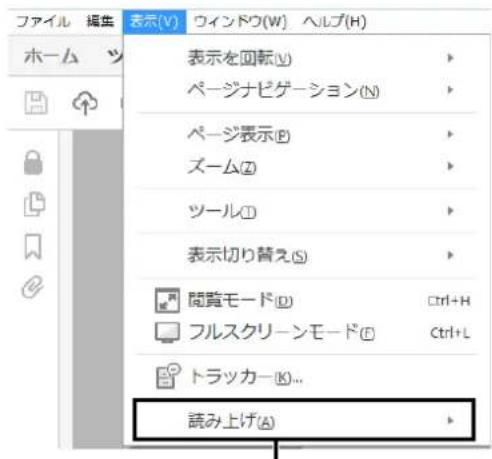The width and height of the screenshot is (492, 459).
Task: Close the 表示(V) menu in menu bar
Action: tap(154, 22)
